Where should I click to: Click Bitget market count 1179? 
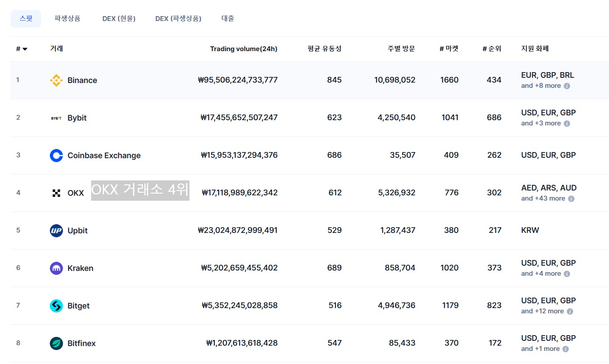coord(450,305)
